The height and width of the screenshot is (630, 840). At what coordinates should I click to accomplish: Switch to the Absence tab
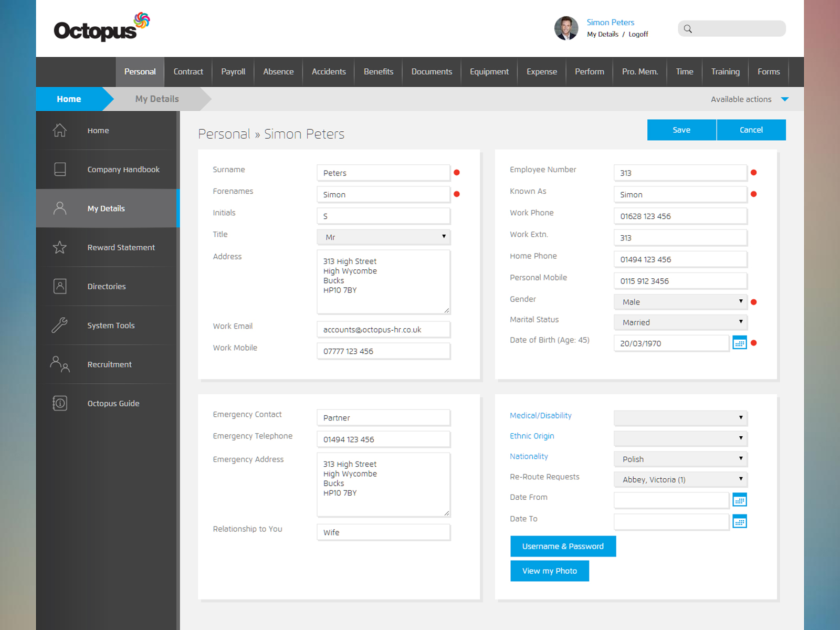pos(278,72)
